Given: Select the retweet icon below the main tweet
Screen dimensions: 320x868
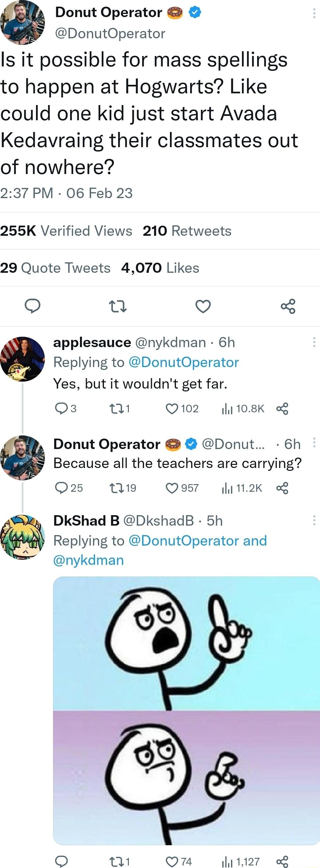Looking at the screenshot, I should tap(118, 307).
